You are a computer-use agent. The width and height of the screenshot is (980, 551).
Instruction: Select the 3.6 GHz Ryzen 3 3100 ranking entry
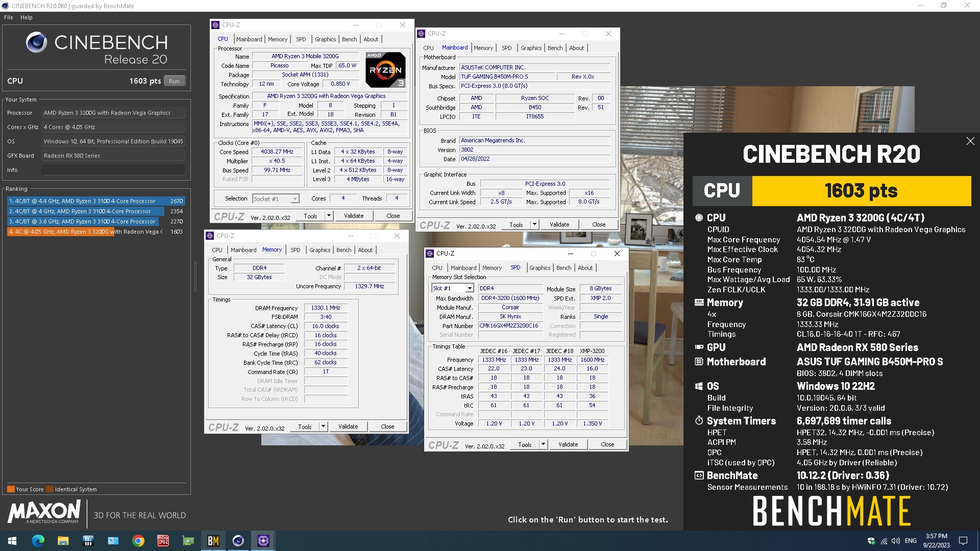(x=95, y=221)
